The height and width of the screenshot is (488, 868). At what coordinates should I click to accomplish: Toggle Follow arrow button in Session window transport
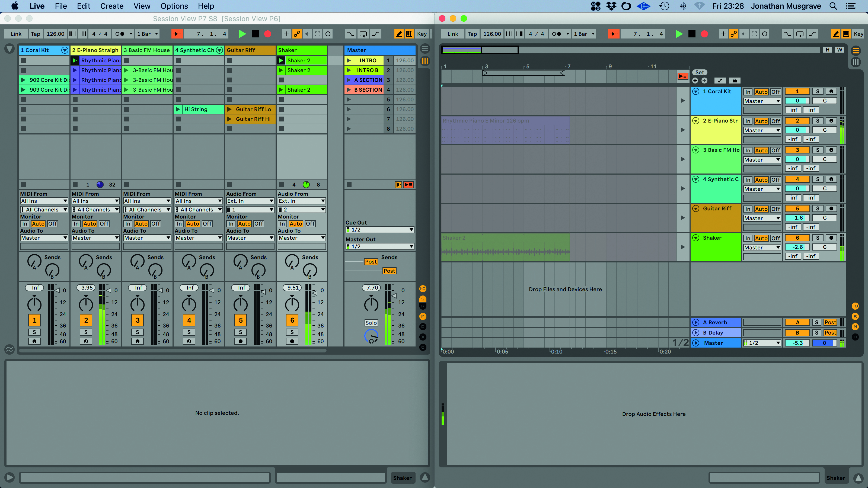point(177,34)
